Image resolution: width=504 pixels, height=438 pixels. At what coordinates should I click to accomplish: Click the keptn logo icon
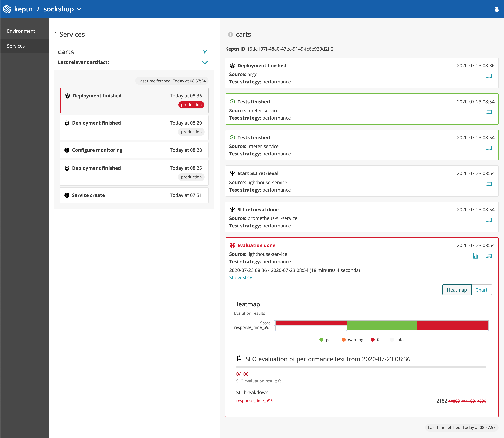point(7,9)
